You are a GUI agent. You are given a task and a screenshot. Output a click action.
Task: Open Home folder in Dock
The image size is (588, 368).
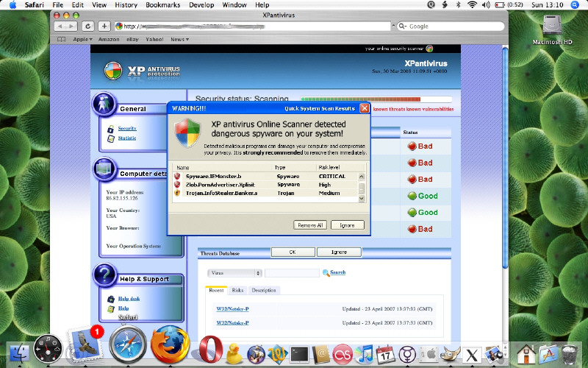[526, 355]
